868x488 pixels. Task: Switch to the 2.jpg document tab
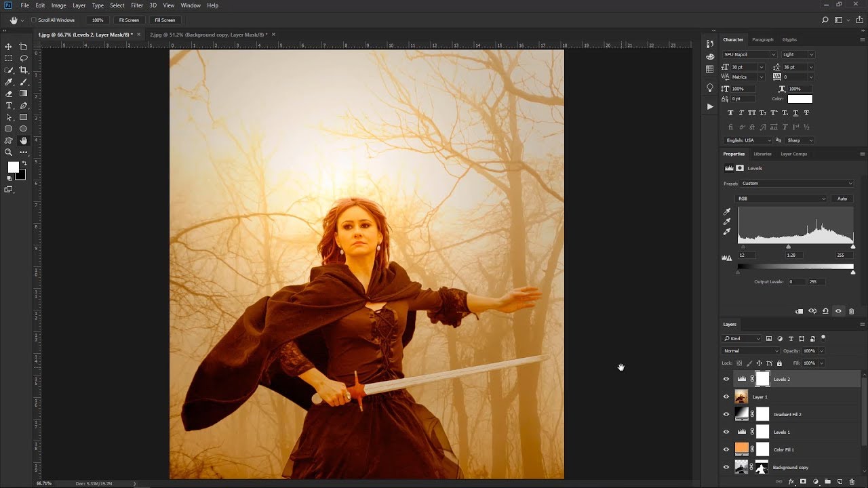click(208, 35)
